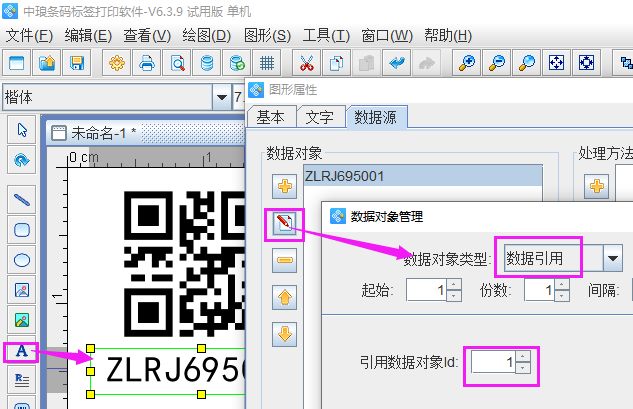
Task: Switch to the 文字 tab
Action: pyautogui.click(x=319, y=117)
